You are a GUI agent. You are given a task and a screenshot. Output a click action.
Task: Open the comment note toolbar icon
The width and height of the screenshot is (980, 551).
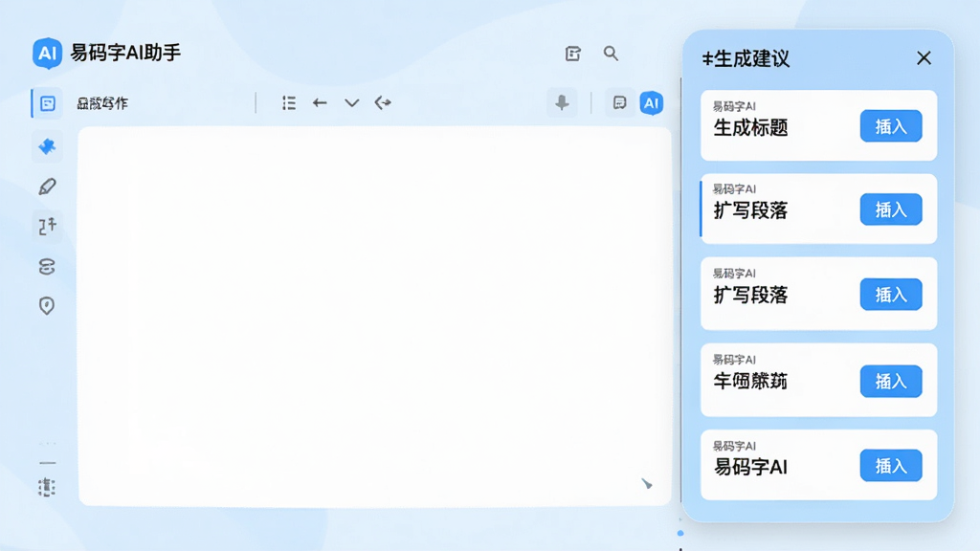[x=619, y=103]
